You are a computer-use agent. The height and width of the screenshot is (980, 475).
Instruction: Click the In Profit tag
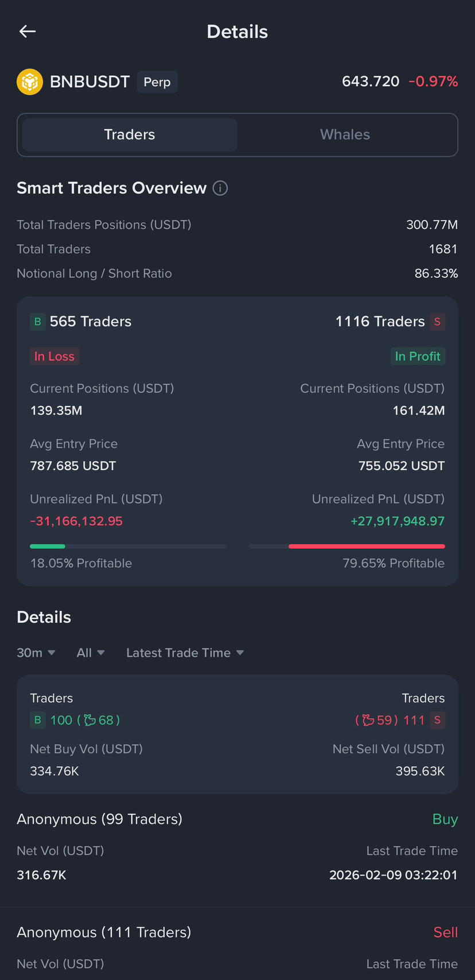pyautogui.click(x=418, y=357)
